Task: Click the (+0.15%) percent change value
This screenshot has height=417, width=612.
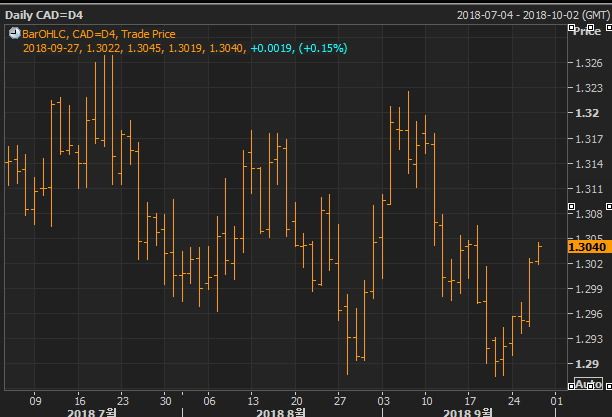Action: click(323, 48)
